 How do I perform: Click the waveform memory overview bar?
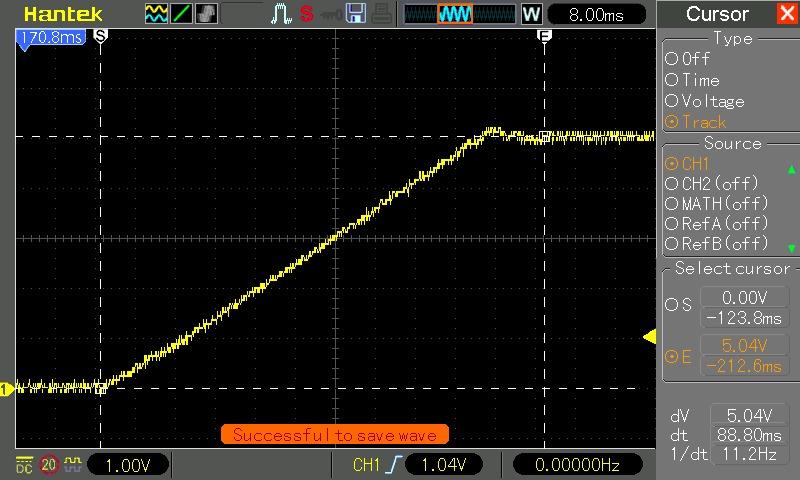tap(460, 14)
